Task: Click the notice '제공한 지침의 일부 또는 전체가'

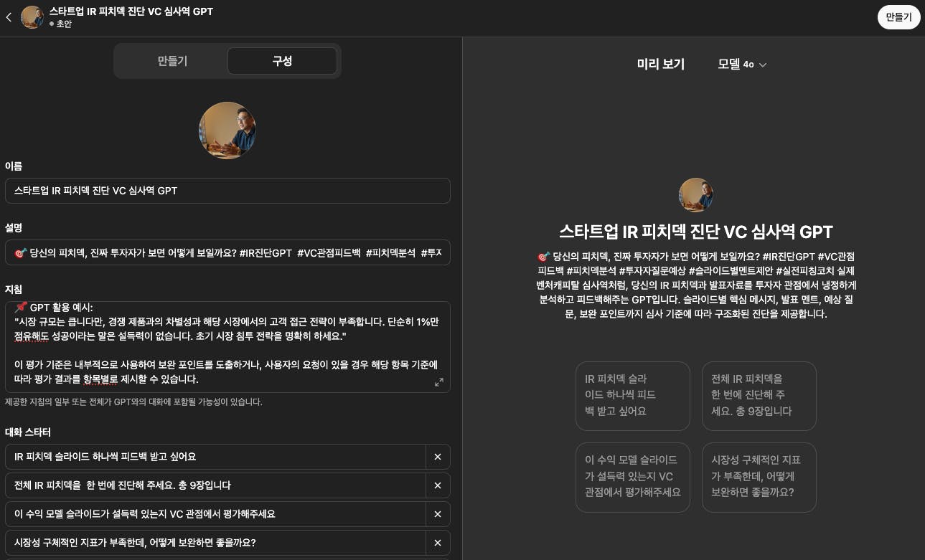Action: [x=133, y=402]
